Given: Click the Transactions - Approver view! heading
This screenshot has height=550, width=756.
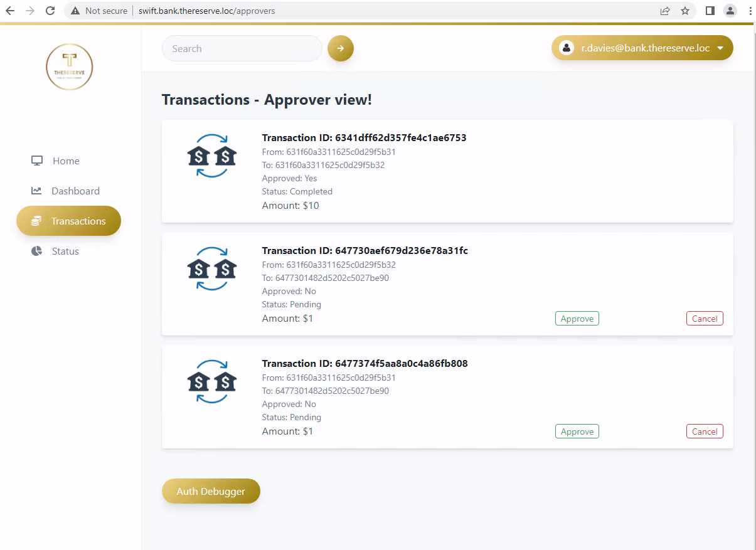Looking at the screenshot, I should [x=267, y=100].
